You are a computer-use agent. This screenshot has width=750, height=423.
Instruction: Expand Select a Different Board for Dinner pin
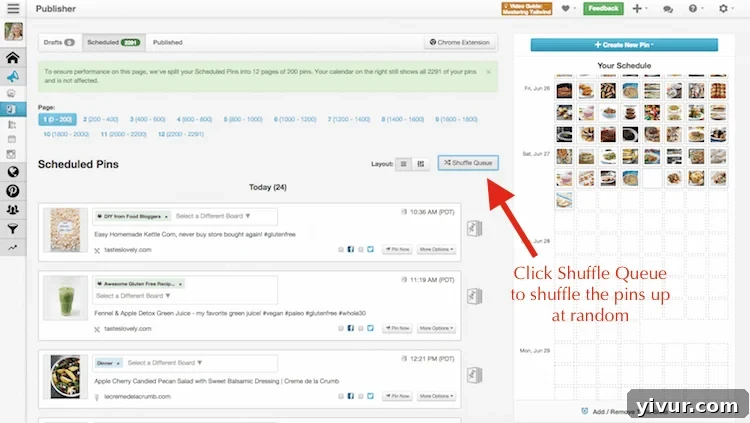pyautogui.click(x=164, y=362)
